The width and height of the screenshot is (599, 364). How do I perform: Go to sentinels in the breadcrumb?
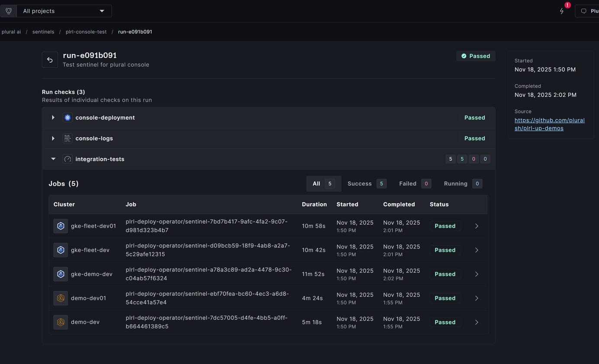point(43,32)
